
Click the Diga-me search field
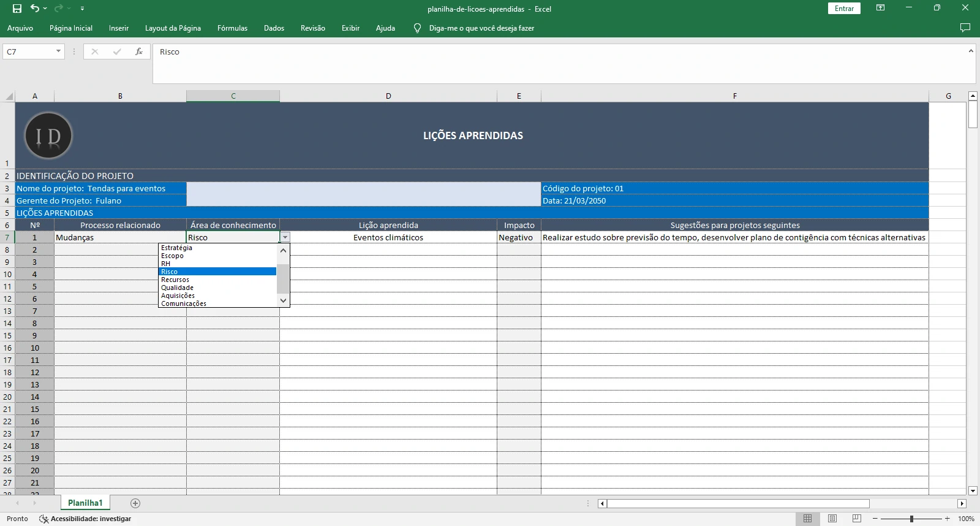coord(481,28)
